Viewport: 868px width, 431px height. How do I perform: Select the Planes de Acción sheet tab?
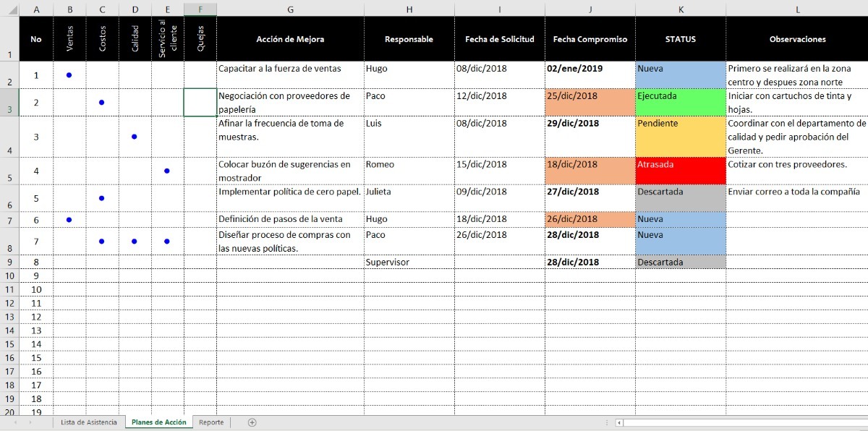coord(158,422)
